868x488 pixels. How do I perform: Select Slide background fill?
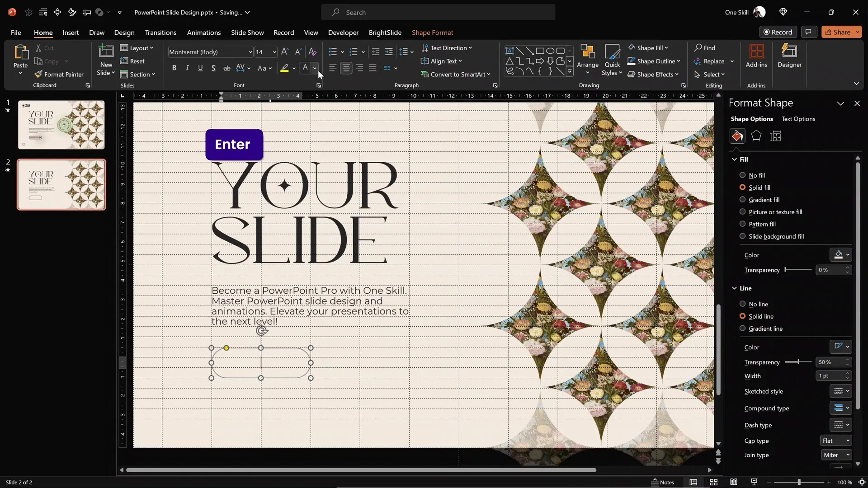[x=771, y=236]
